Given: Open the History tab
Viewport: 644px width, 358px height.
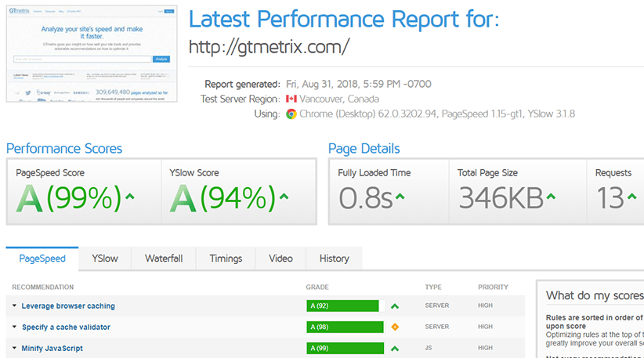Looking at the screenshot, I should coord(334,259).
